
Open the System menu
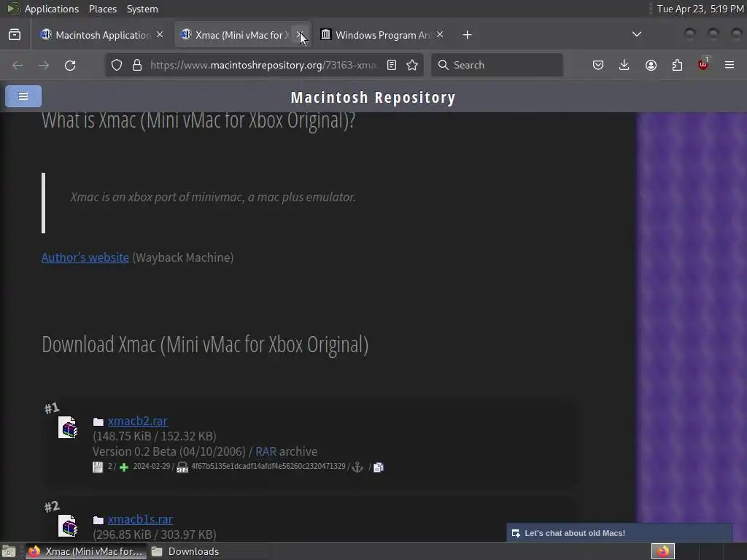coord(142,9)
